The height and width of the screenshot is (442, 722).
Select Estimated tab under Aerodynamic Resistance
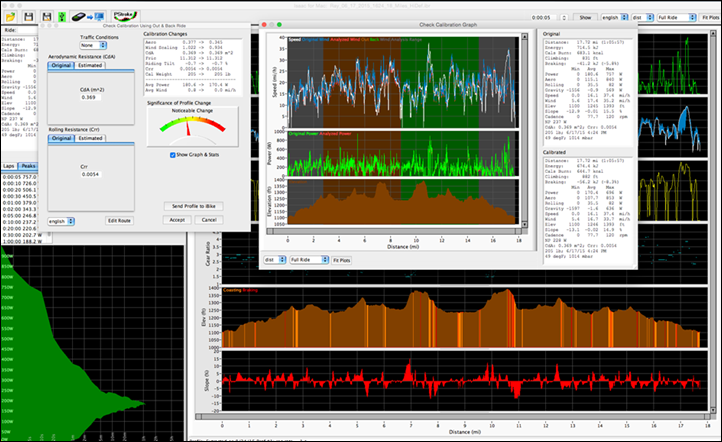click(90, 65)
